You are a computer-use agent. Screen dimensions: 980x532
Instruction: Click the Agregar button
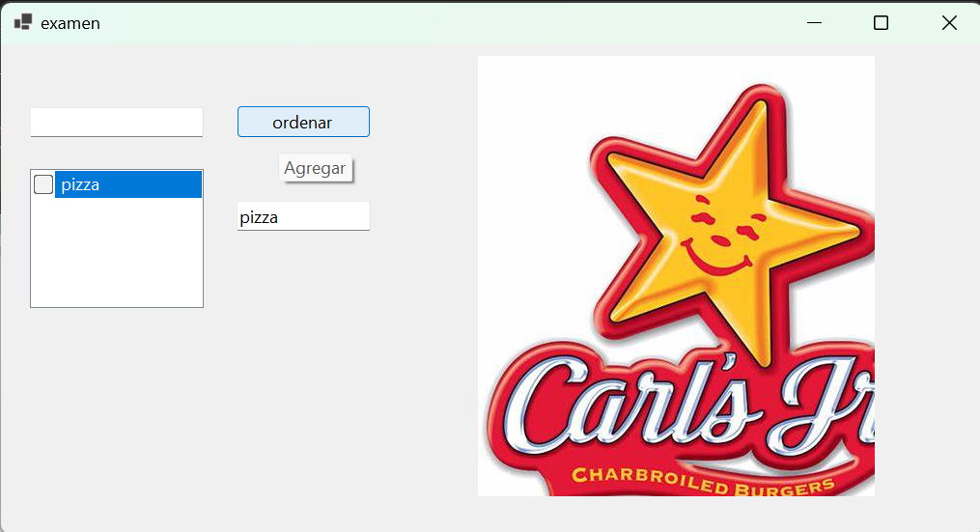coord(315,168)
